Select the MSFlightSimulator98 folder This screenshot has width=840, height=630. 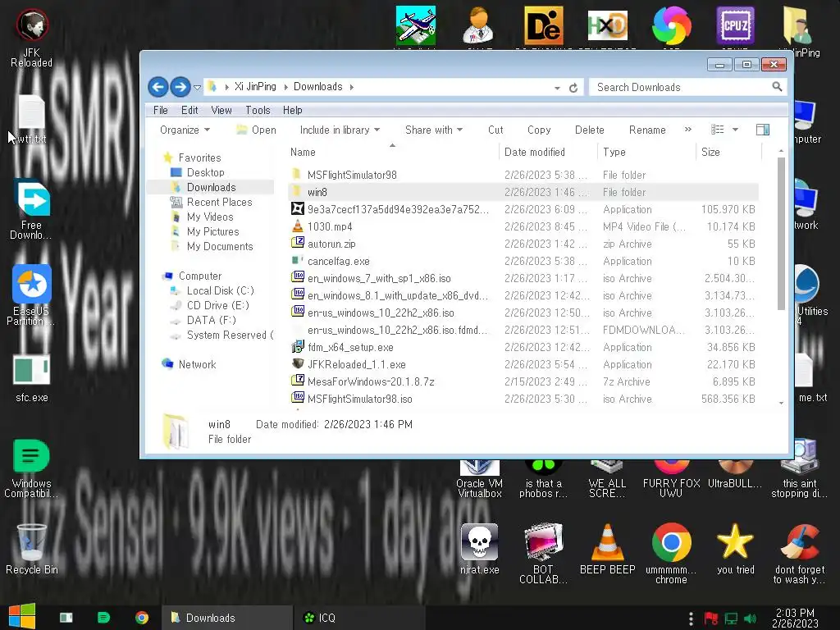coord(352,176)
